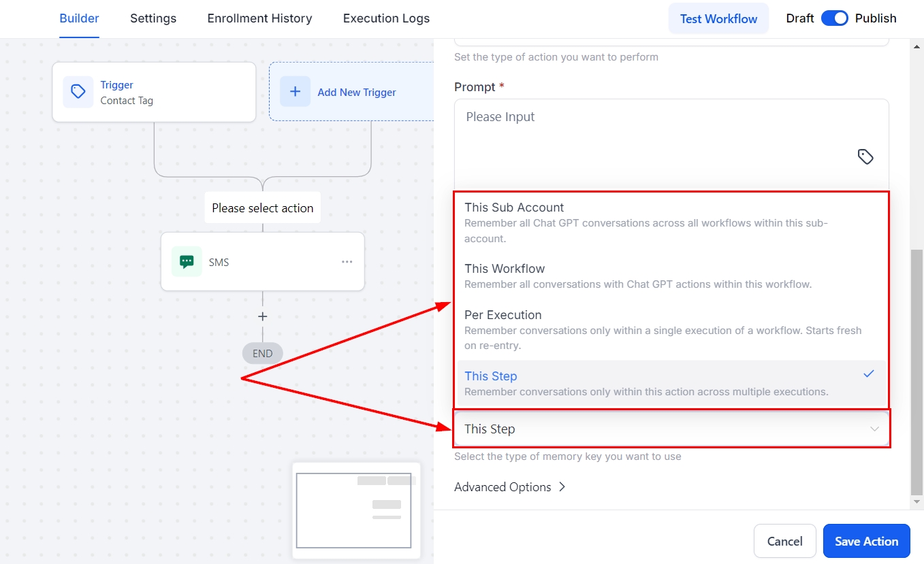Toggle the Draft/Publish switch
The image size is (924, 564).
tap(834, 18)
